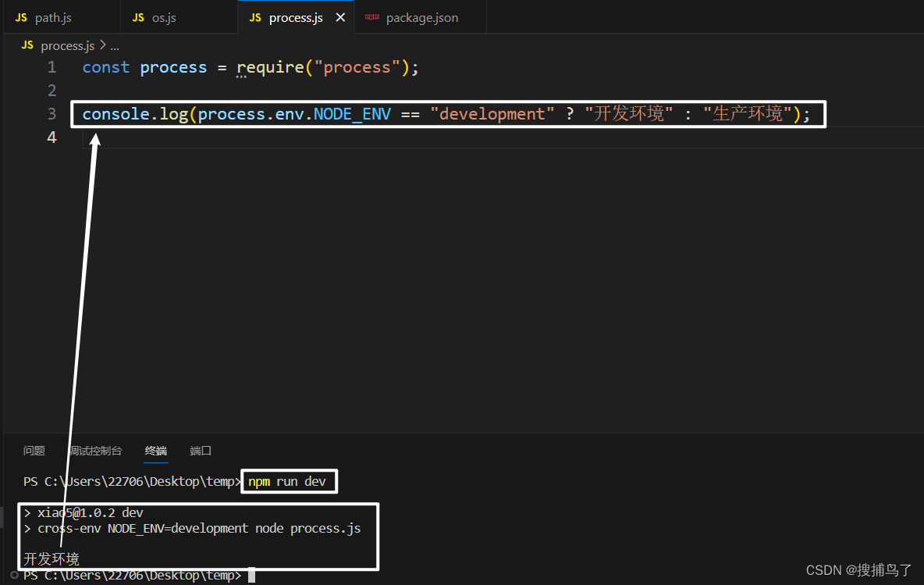Click the 开发环境 terminal output
Viewport: 924px width, 585px height.
pyautogui.click(x=52, y=558)
